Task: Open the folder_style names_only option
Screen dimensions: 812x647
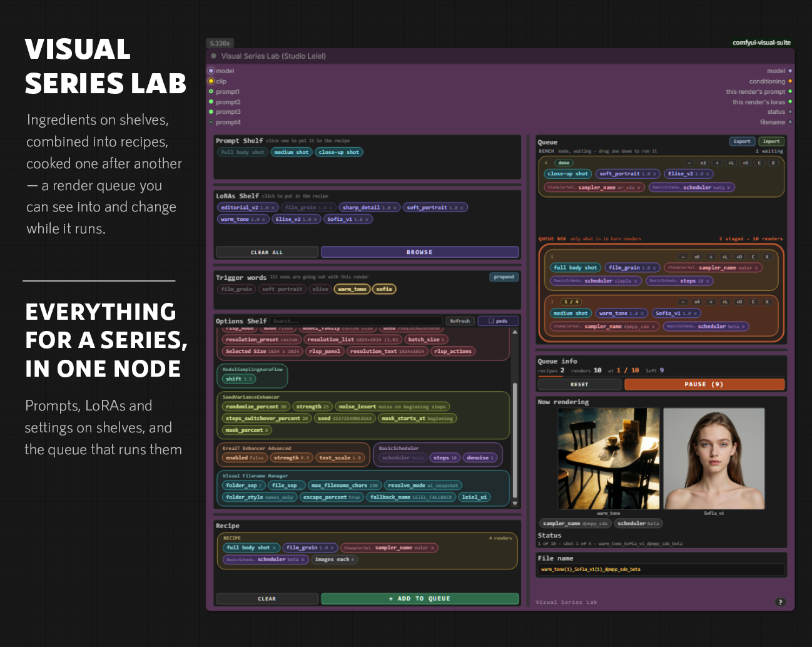Action: click(x=260, y=497)
